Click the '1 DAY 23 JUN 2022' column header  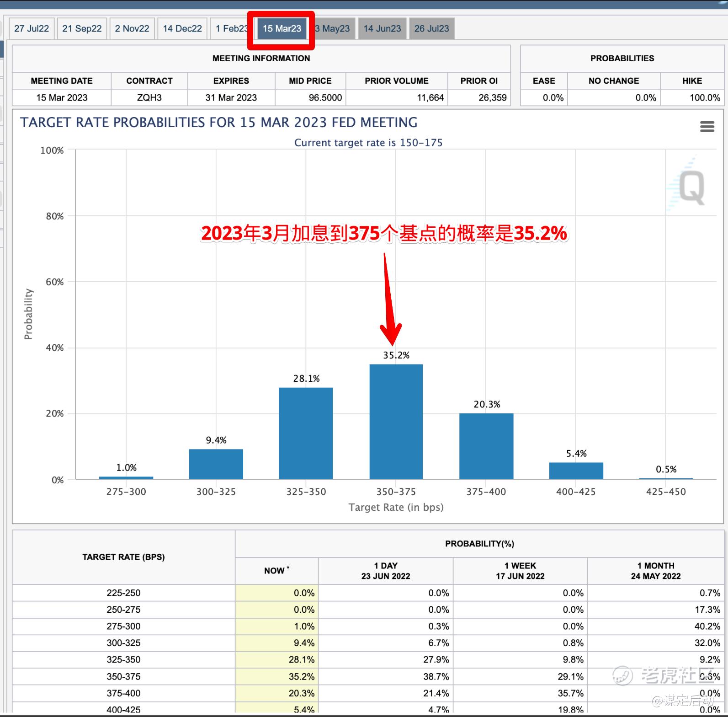pyautogui.click(x=386, y=571)
